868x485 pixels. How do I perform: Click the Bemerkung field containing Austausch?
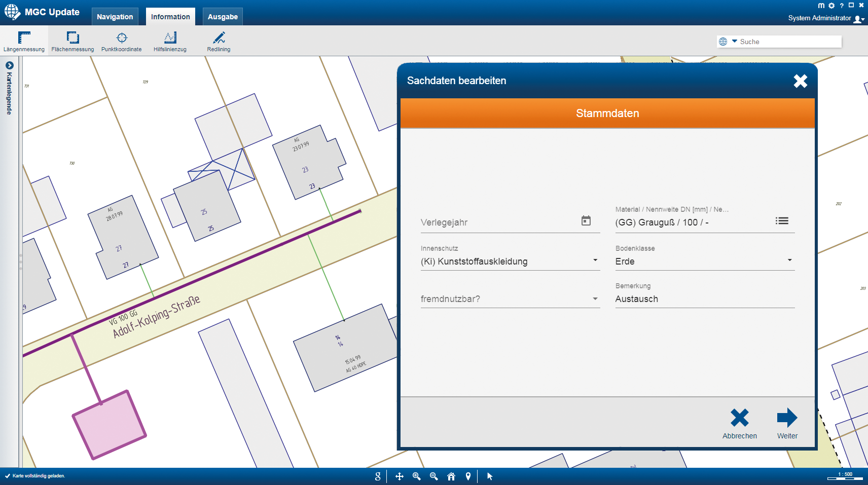tap(704, 299)
